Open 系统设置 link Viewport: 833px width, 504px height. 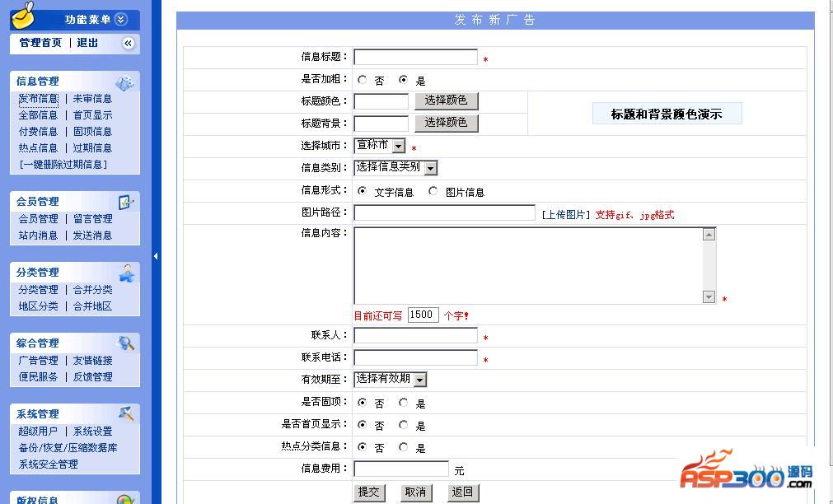click(x=92, y=432)
